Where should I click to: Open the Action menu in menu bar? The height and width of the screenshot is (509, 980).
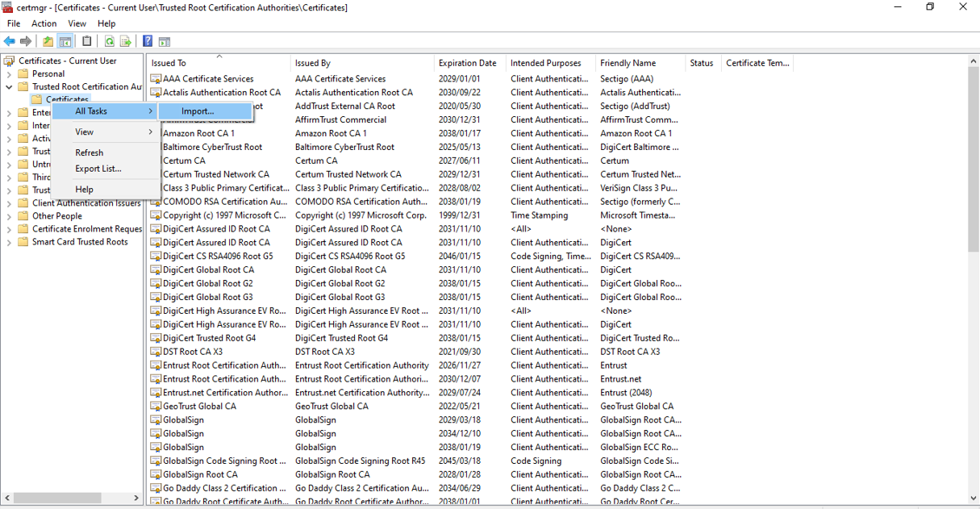pos(44,23)
